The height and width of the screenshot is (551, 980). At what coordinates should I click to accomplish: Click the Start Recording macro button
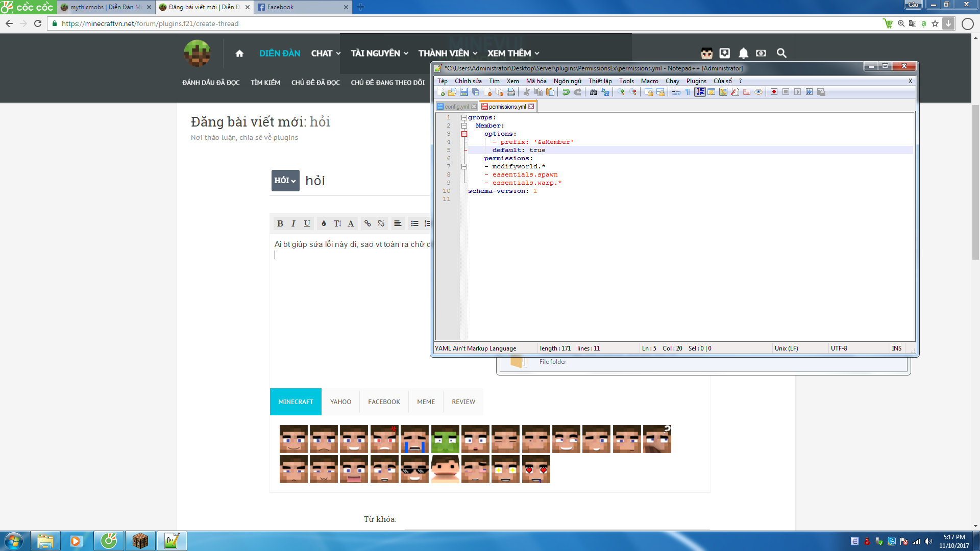(774, 92)
